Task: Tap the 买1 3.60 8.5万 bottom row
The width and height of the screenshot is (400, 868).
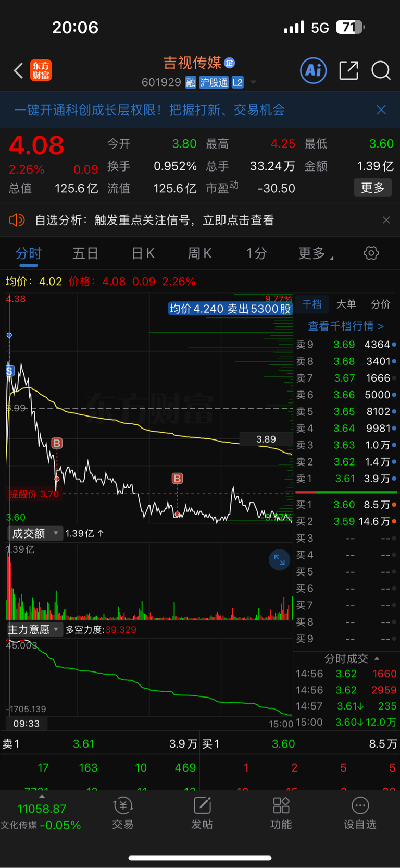Action: 300,744
